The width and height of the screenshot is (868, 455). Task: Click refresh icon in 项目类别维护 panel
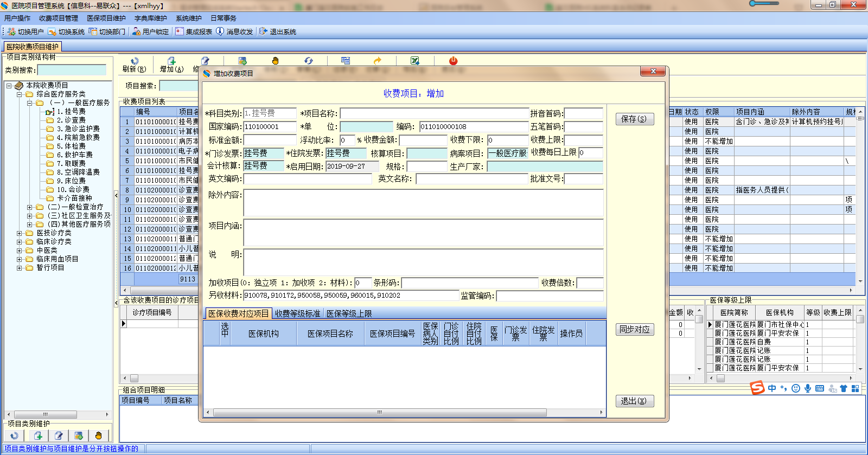[15, 435]
